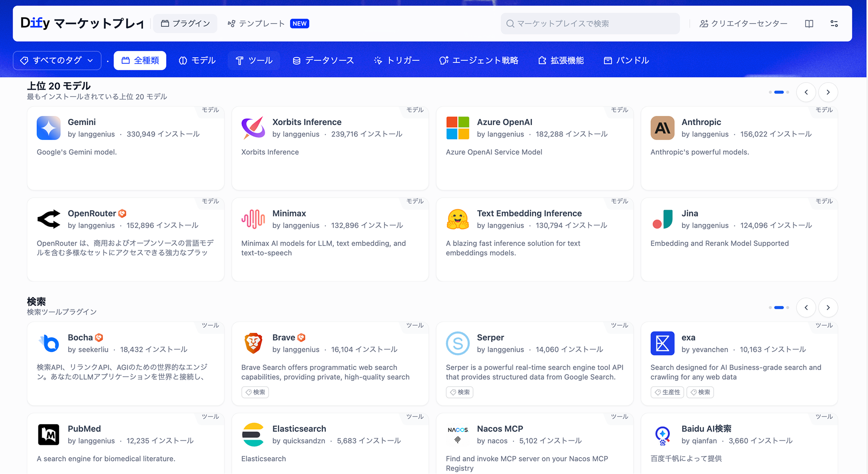The height and width of the screenshot is (474, 868).
Task: Select the データソース category tab
Action: (x=323, y=61)
